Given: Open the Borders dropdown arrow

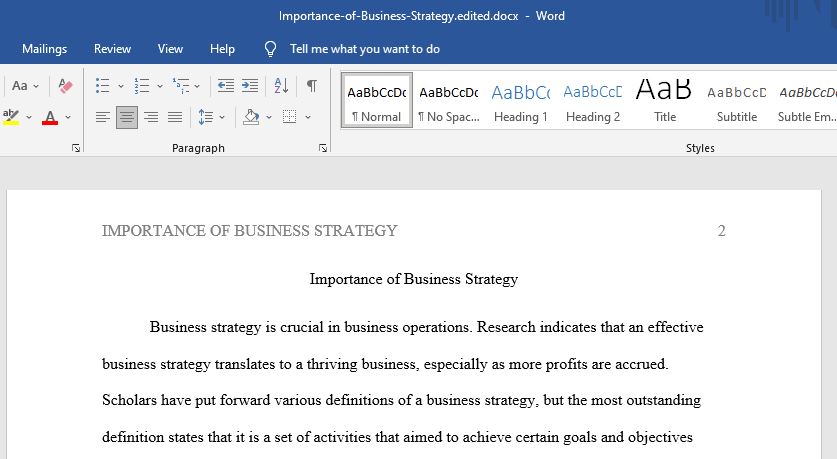Looking at the screenshot, I should click(x=308, y=117).
